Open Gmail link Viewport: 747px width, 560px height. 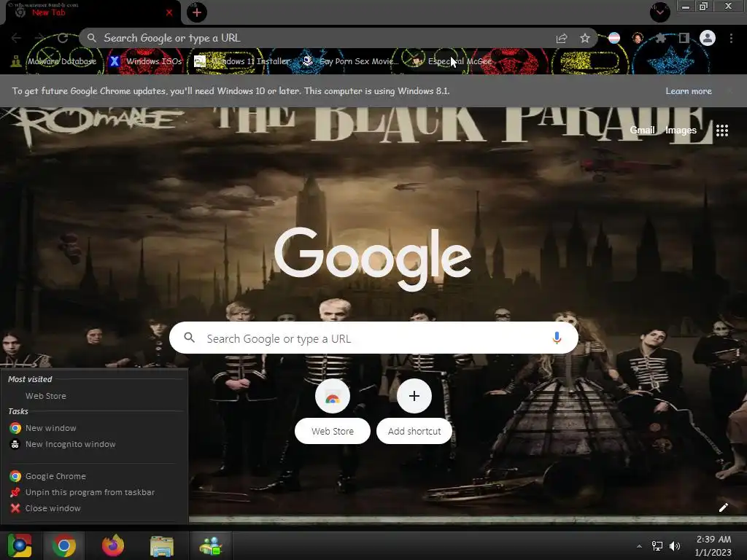click(x=642, y=131)
